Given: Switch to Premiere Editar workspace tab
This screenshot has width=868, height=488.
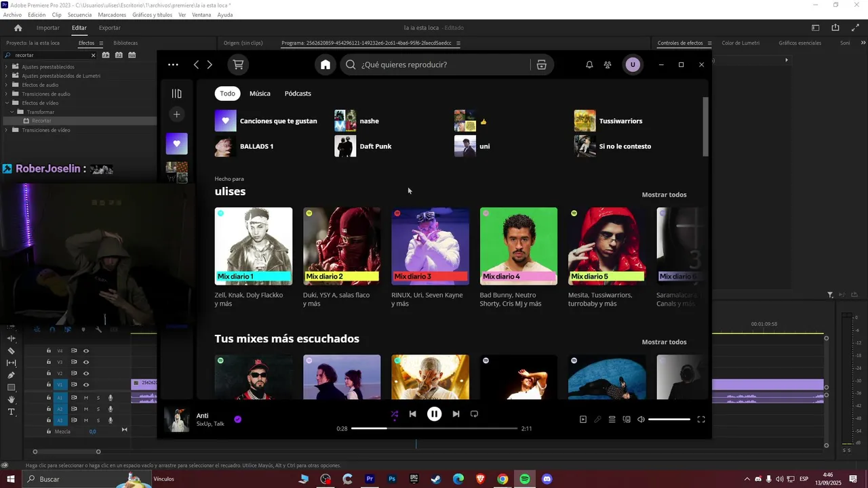Looking at the screenshot, I should coord(79,28).
